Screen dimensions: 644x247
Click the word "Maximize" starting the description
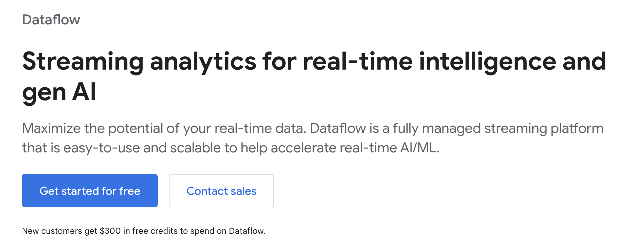(52, 128)
